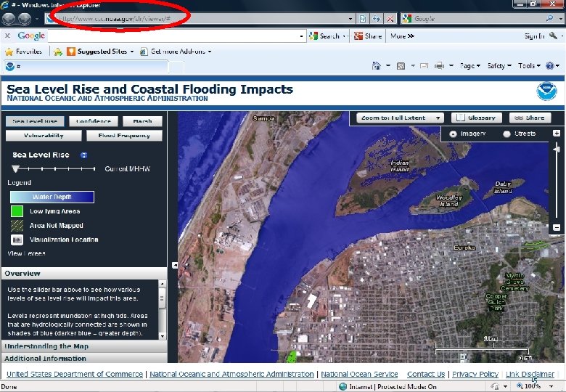Open the Get more Add-ons dropdown

[210, 52]
